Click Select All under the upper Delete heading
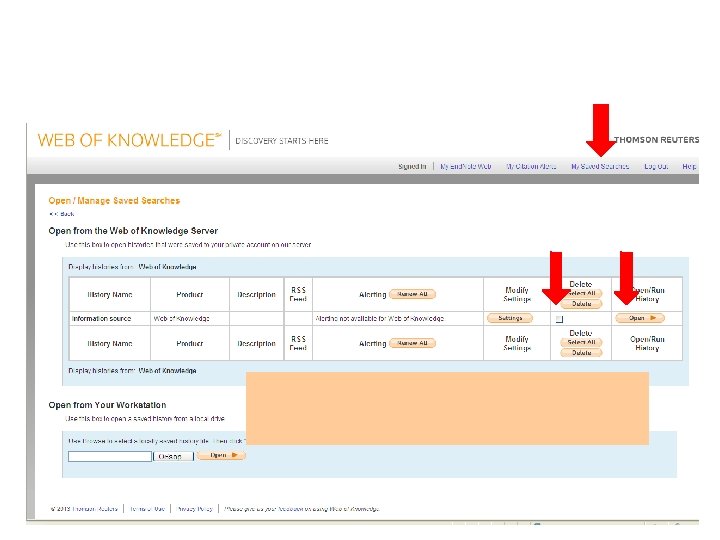720x540 pixels. point(582,293)
